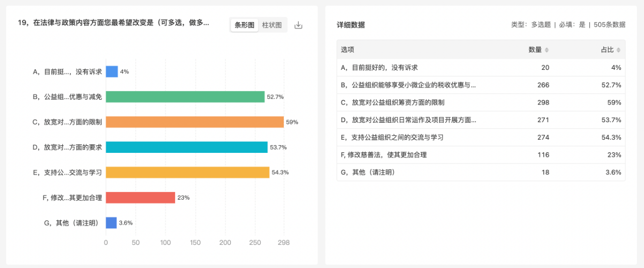
Task: Select table row F, 修改慈善法
Action: point(481,155)
